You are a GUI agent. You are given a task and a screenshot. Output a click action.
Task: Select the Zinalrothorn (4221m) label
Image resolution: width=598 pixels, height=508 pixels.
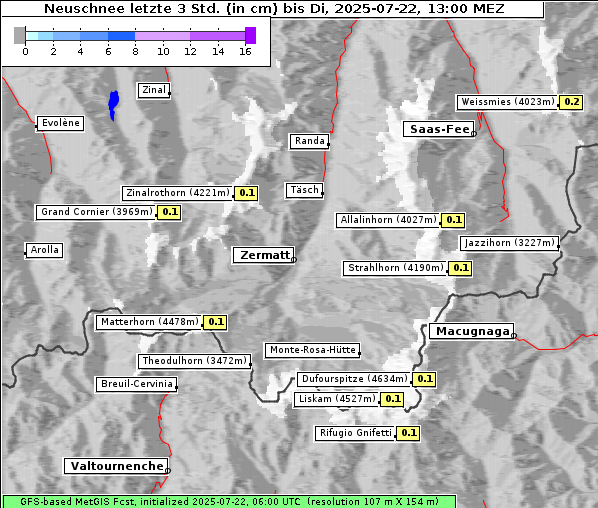pyautogui.click(x=178, y=193)
